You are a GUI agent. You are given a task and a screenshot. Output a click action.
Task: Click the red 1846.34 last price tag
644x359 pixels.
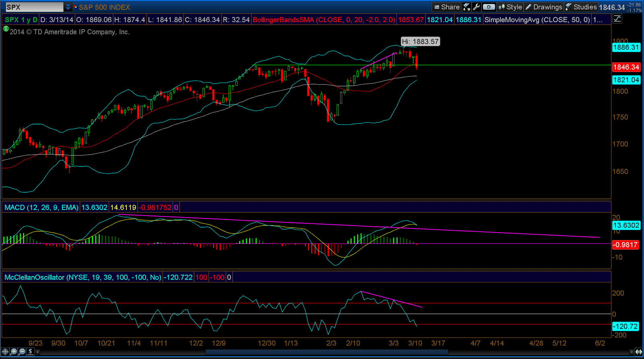pos(626,67)
